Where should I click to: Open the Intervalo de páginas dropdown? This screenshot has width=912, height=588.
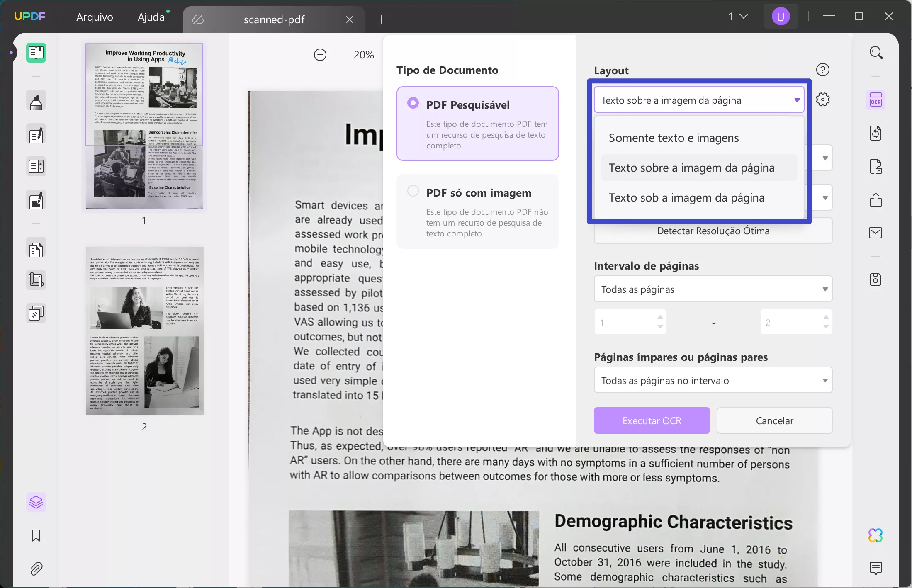pyautogui.click(x=713, y=289)
